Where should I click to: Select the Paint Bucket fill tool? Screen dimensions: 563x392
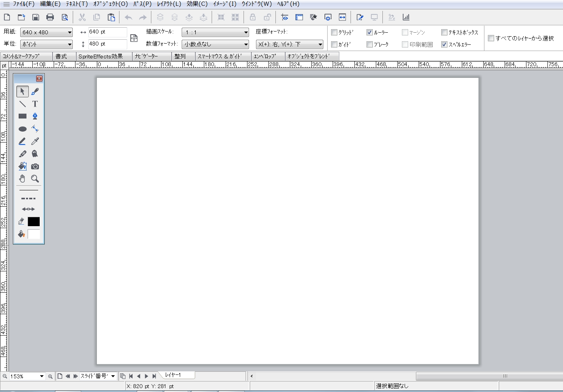[x=23, y=166]
